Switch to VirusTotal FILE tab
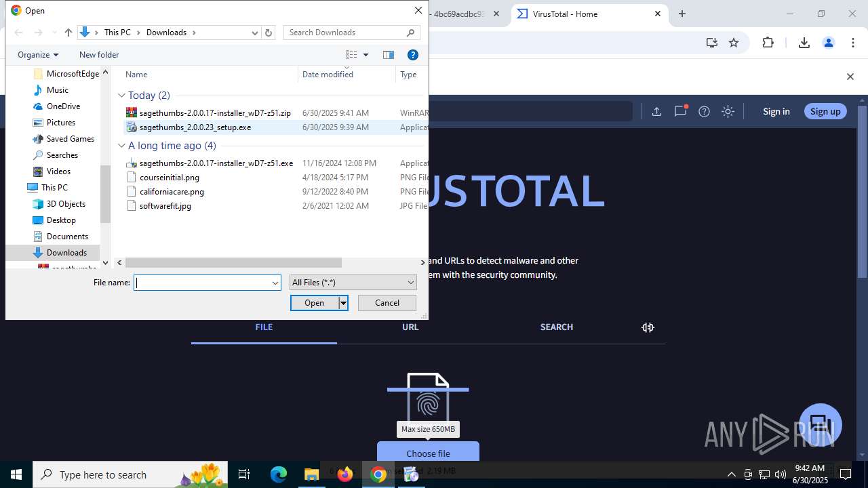Screen dimensions: 868x488 click(264, 327)
